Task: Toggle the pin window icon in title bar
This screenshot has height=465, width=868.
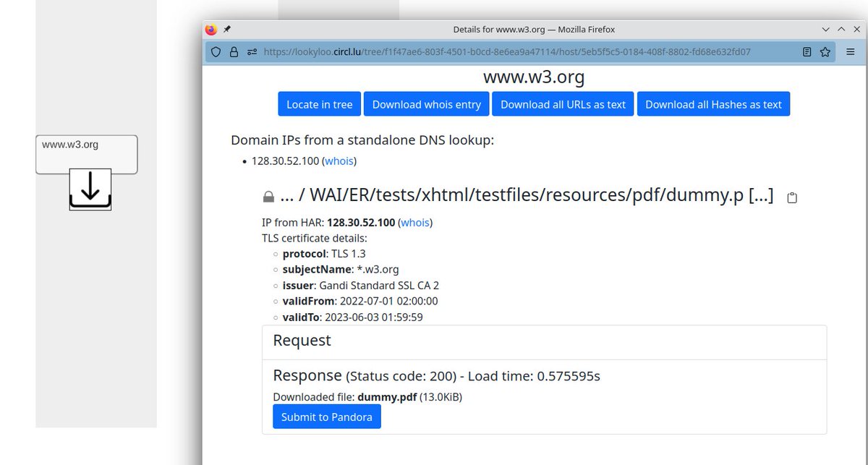Action: [x=227, y=30]
